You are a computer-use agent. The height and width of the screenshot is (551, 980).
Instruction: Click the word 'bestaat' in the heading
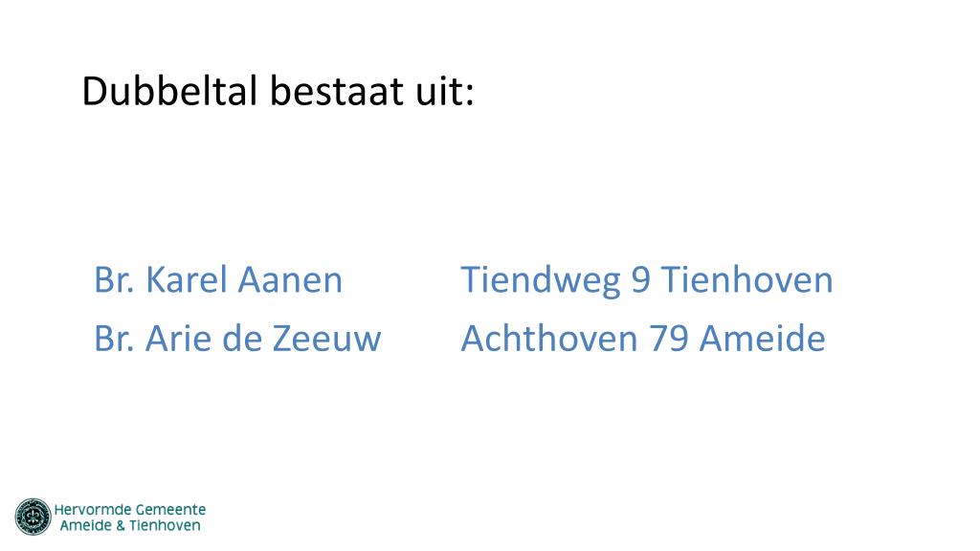tap(337, 91)
